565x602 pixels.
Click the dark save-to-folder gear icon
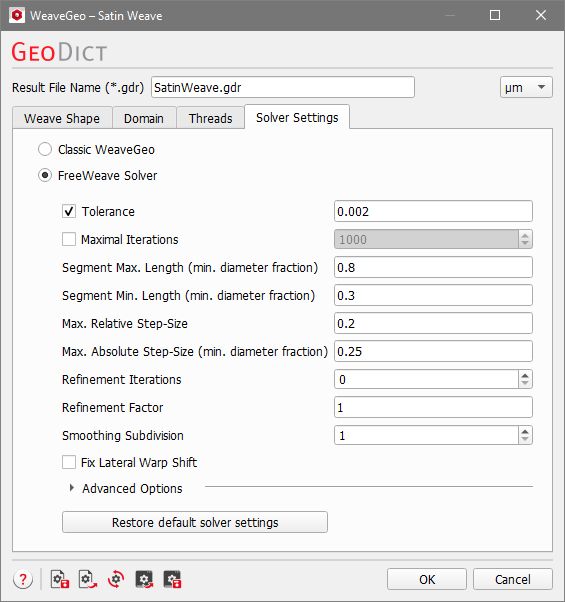tap(172, 579)
